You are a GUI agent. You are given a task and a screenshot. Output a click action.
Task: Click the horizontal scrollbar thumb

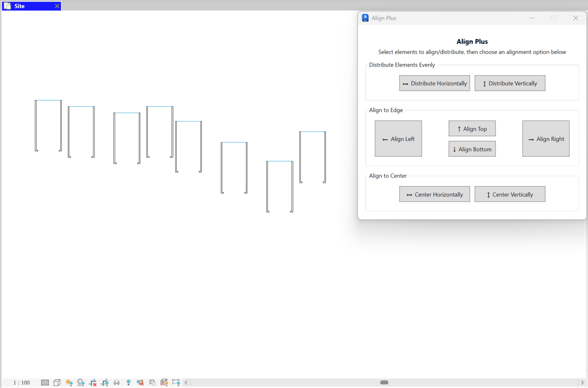[x=384, y=382]
